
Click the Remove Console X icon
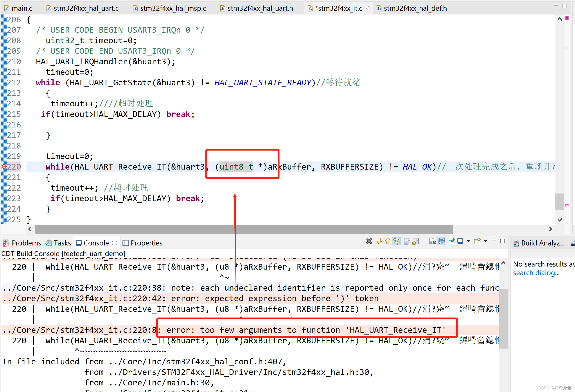369,241
